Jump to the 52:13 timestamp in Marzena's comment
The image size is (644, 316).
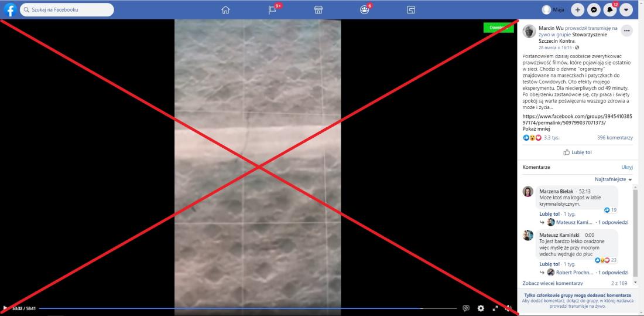(585, 191)
